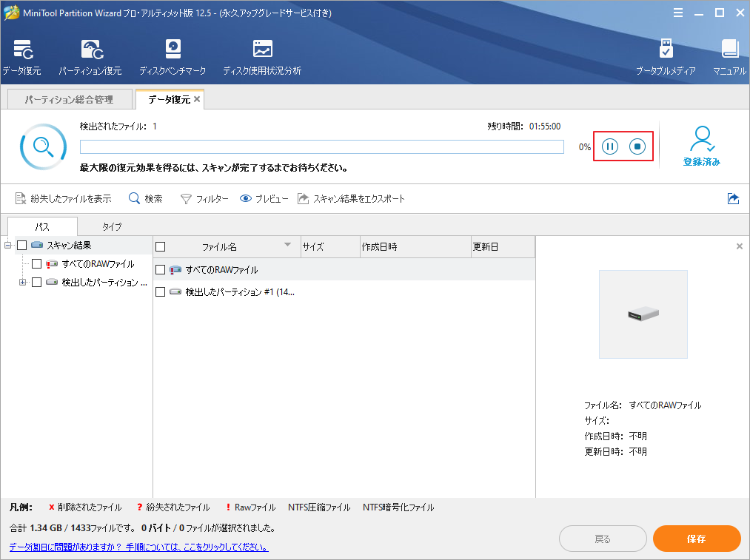Image resolution: width=750 pixels, height=560 pixels.
Task: Click the share icon at toolbar right
Action: click(x=733, y=198)
